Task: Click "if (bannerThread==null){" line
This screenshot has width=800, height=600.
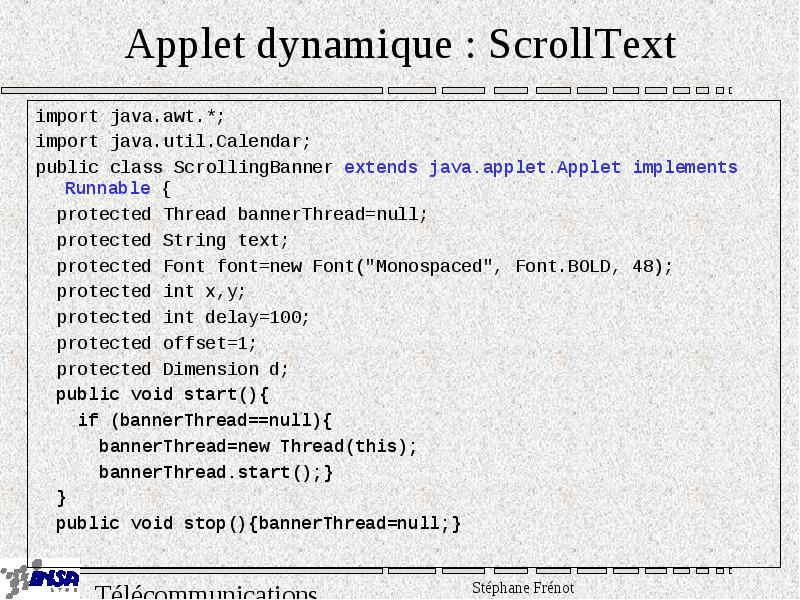Action: tap(205, 420)
